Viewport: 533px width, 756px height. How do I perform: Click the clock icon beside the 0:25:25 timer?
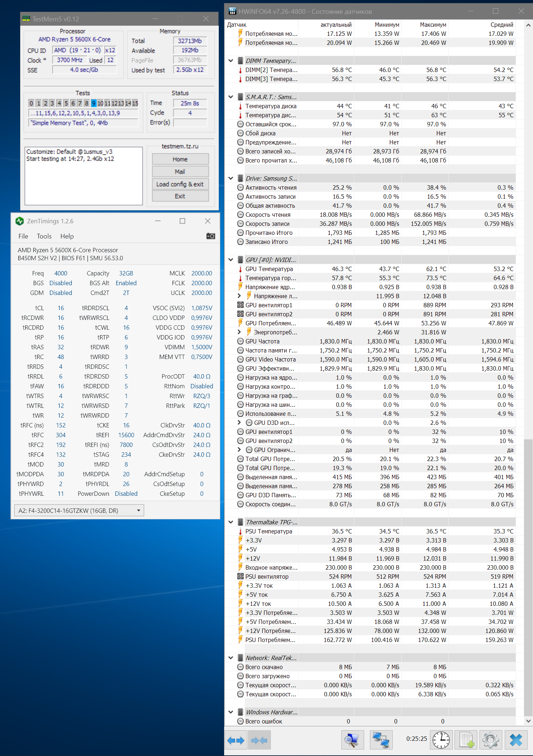tap(441, 740)
